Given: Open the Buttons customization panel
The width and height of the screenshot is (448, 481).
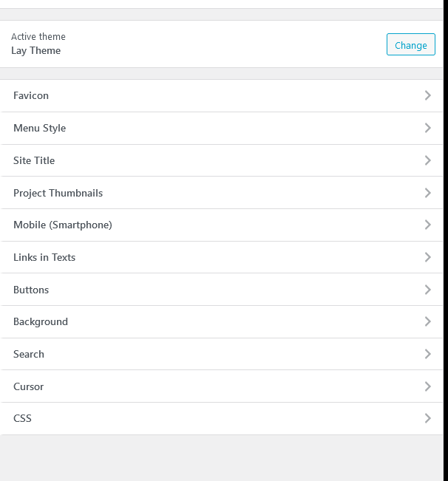Looking at the screenshot, I should point(31,290).
